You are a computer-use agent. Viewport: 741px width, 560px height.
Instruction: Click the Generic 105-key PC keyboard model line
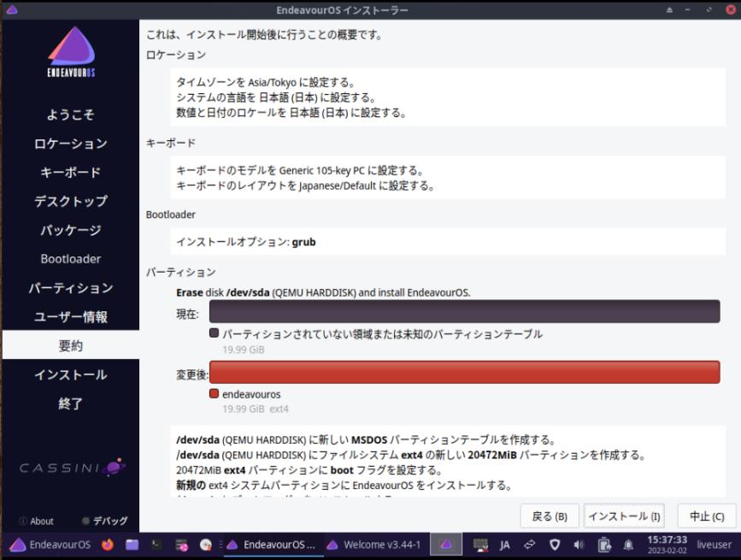[x=300, y=170]
